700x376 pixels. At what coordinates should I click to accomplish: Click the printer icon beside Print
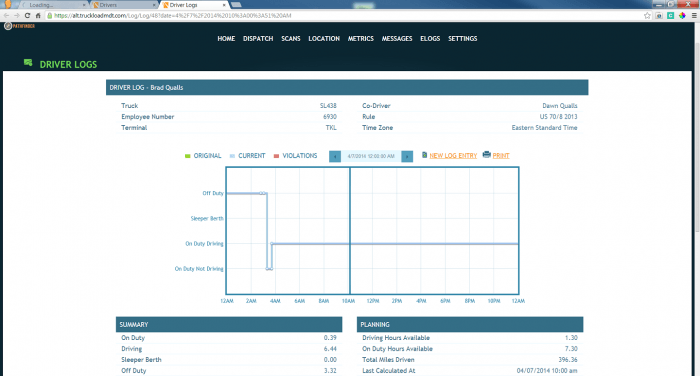487,155
